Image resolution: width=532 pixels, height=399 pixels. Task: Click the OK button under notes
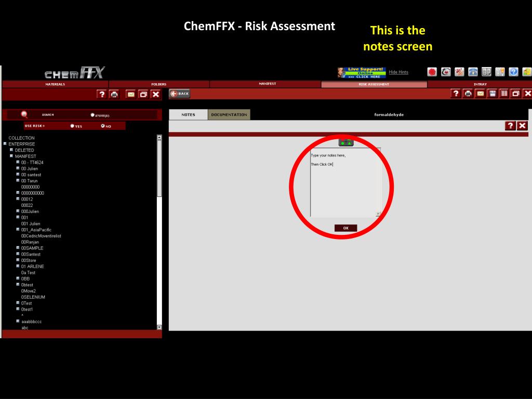(345, 228)
